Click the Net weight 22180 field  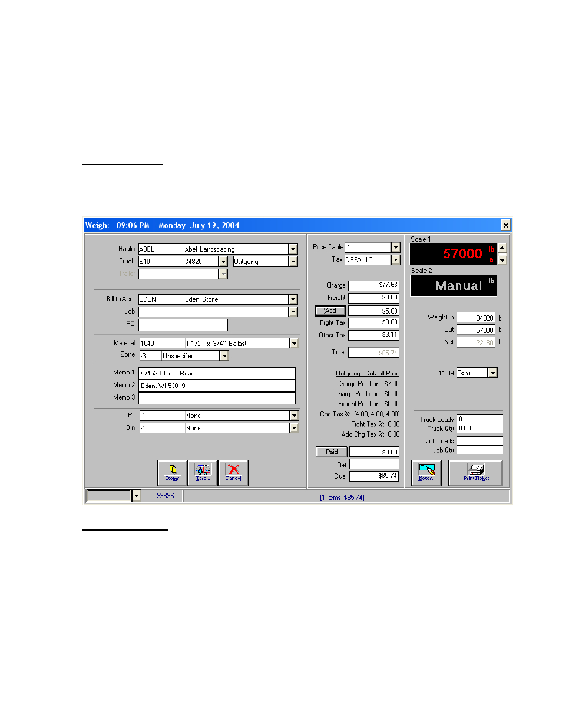point(476,342)
